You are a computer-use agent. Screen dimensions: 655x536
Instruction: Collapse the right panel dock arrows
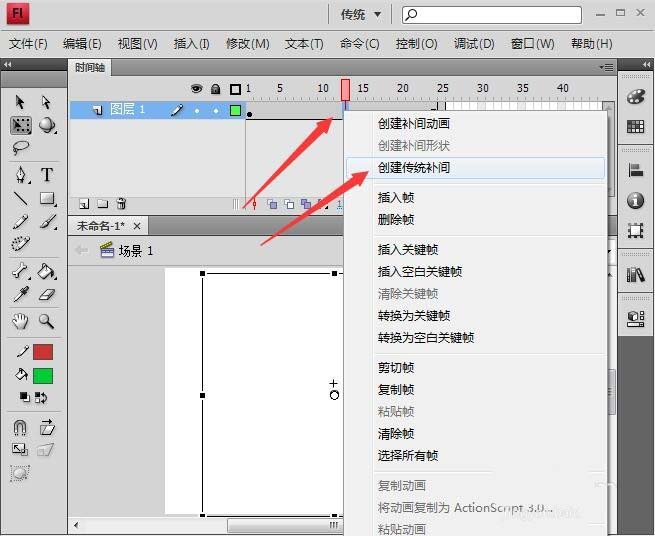pos(647,64)
